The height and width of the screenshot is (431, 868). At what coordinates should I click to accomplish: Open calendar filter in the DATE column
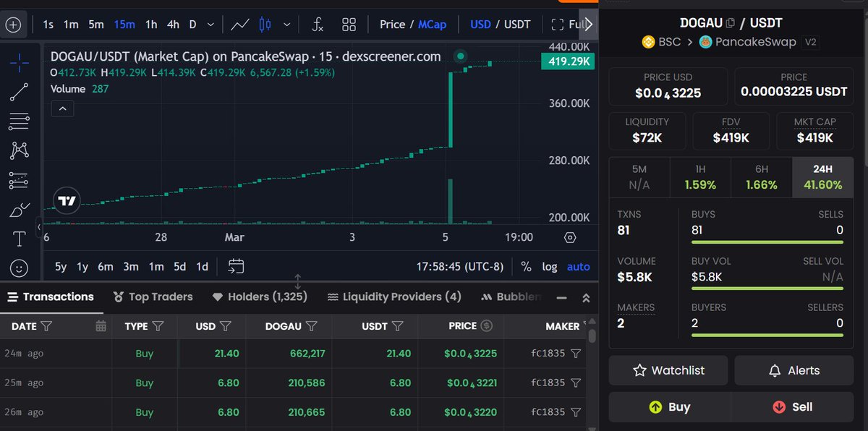[x=101, y=326]
